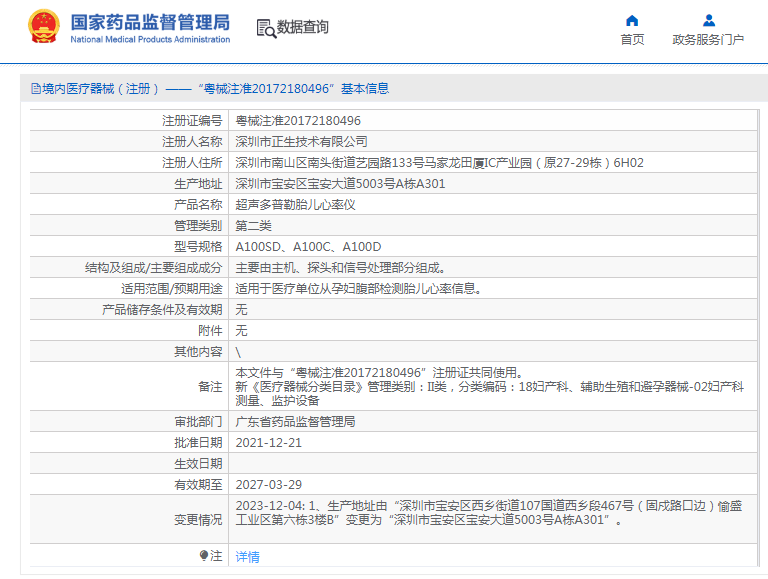Image resolution: width=768 pixels, height=579 pixels.
Task: Click the 政务服务门户 user icon
Action: (709, 21)
